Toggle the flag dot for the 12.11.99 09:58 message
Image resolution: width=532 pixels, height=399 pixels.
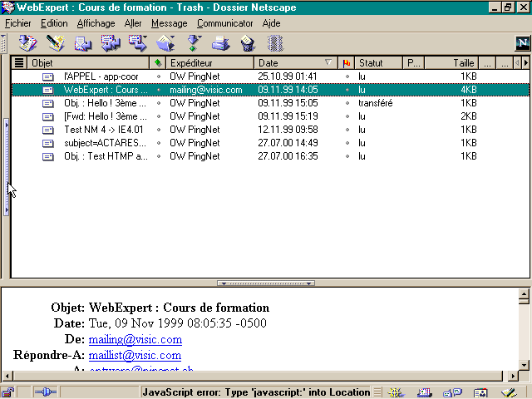point(347,130)
